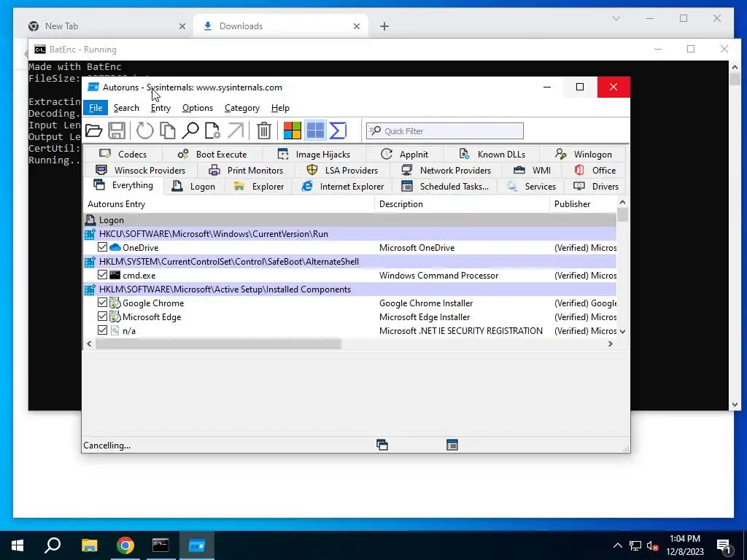Uncheck the cmd.exe autorun entry

click(x=102, y=275)
